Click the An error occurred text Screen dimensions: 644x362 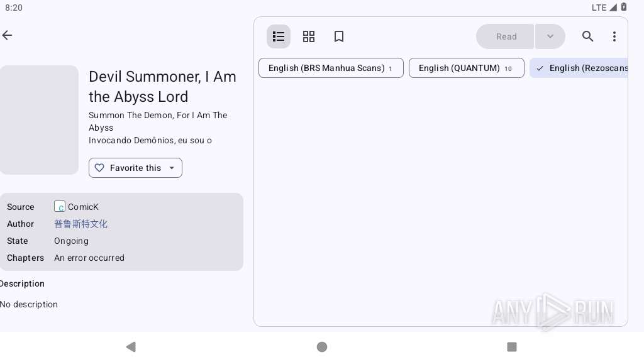[89, 258]
